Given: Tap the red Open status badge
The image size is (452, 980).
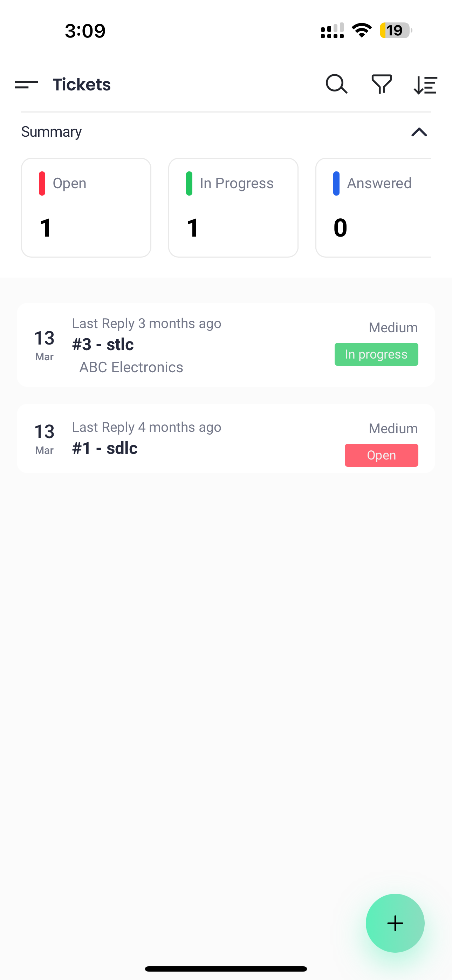Looking at the screenshot, I should click(x=381, y=455).
